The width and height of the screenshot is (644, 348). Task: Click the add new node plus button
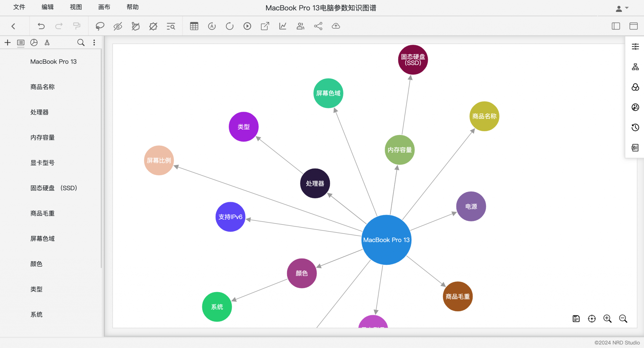tap(8, 43)
